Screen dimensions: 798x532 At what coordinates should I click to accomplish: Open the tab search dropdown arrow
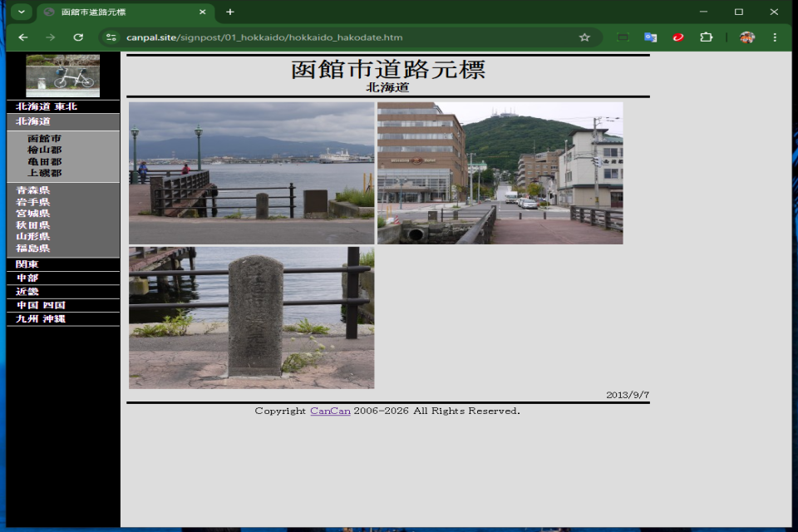[21, 12]
